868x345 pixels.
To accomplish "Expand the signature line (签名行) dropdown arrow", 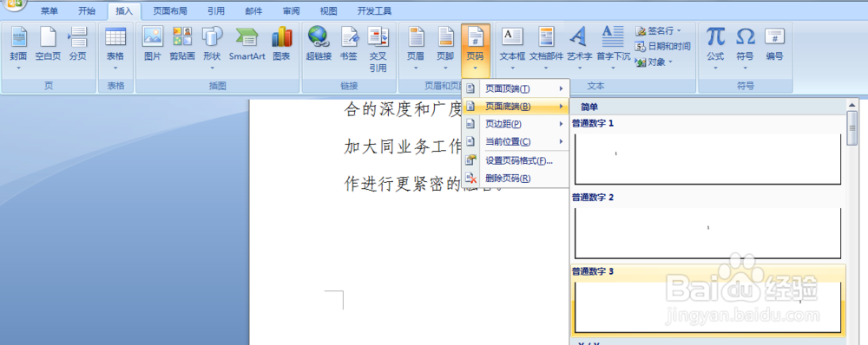I will pyautogui.click(x=680, y=30).
